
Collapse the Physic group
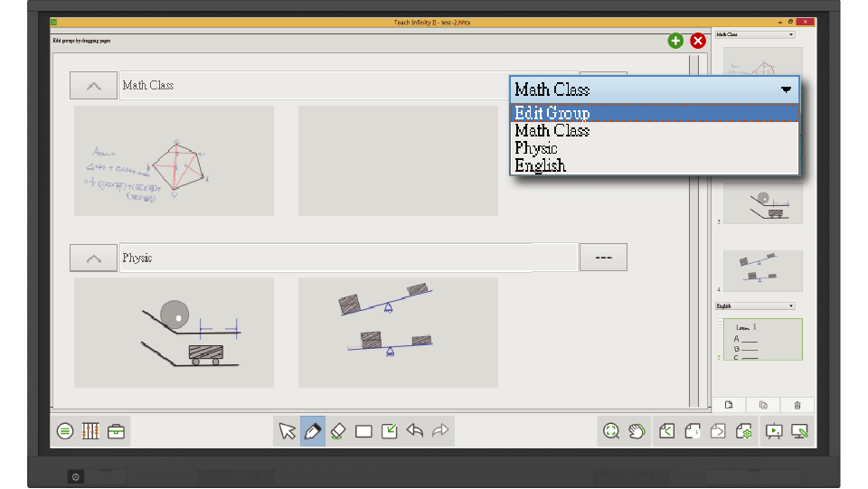click(93, 259)
